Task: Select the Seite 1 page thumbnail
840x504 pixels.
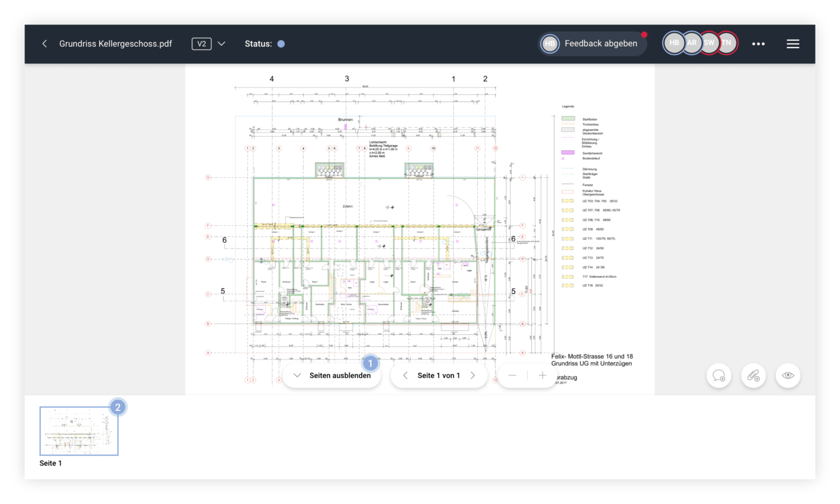Action: click(x=79, y=431)
